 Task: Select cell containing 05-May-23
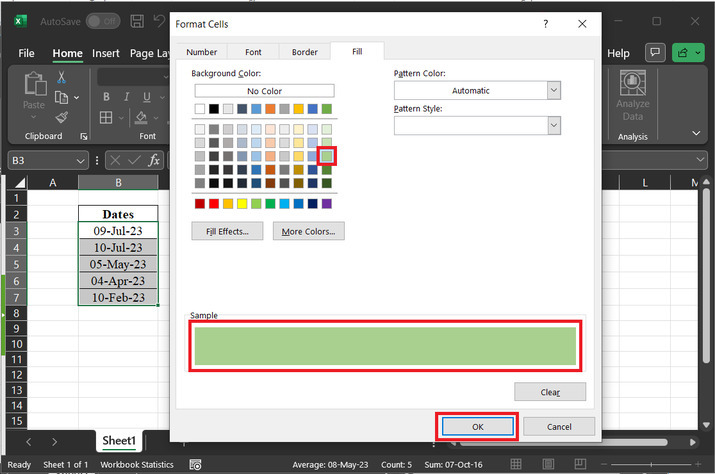[118, 264]
